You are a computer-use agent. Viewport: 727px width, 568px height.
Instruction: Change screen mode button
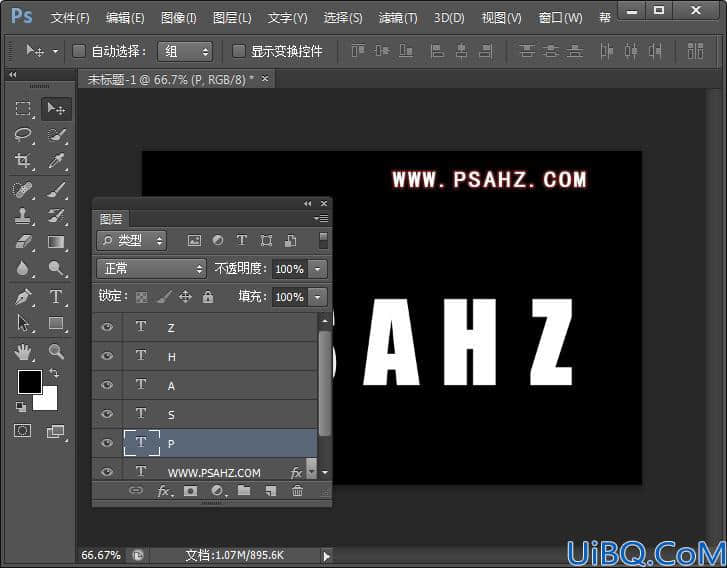point(56,431)
